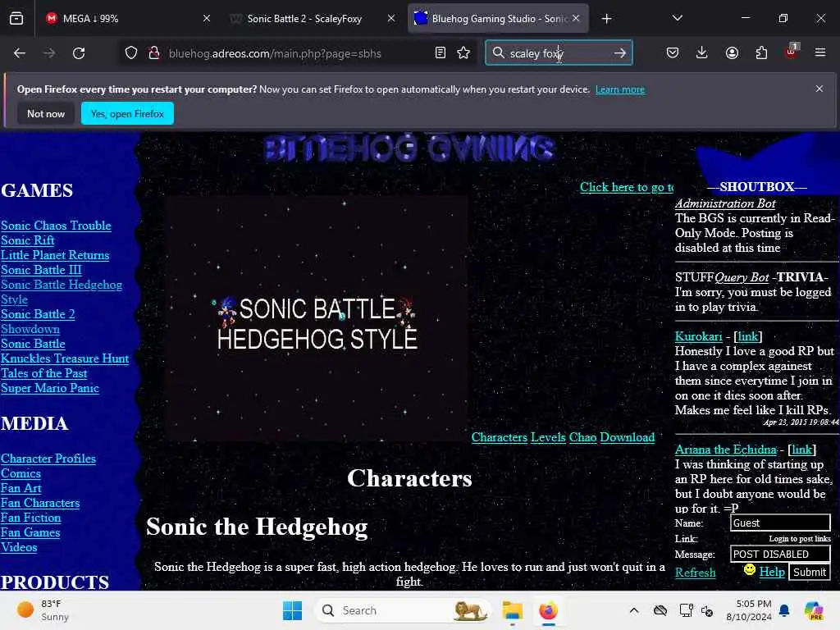This screenshot has height=630, width=840.
Task: Refresh the shoutbox
Action: coord(696,573)
